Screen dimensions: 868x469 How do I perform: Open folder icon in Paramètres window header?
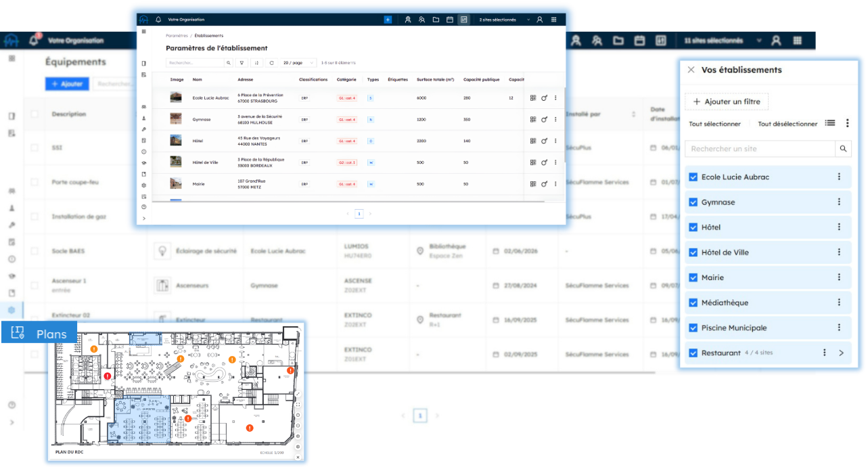(x=436, y=20)
